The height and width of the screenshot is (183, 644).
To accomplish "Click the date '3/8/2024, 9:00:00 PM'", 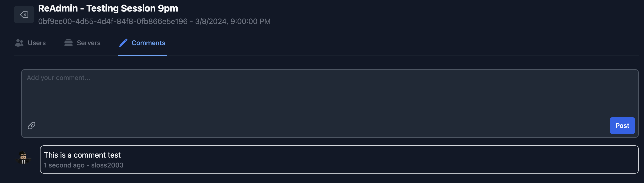I will 233,21.
